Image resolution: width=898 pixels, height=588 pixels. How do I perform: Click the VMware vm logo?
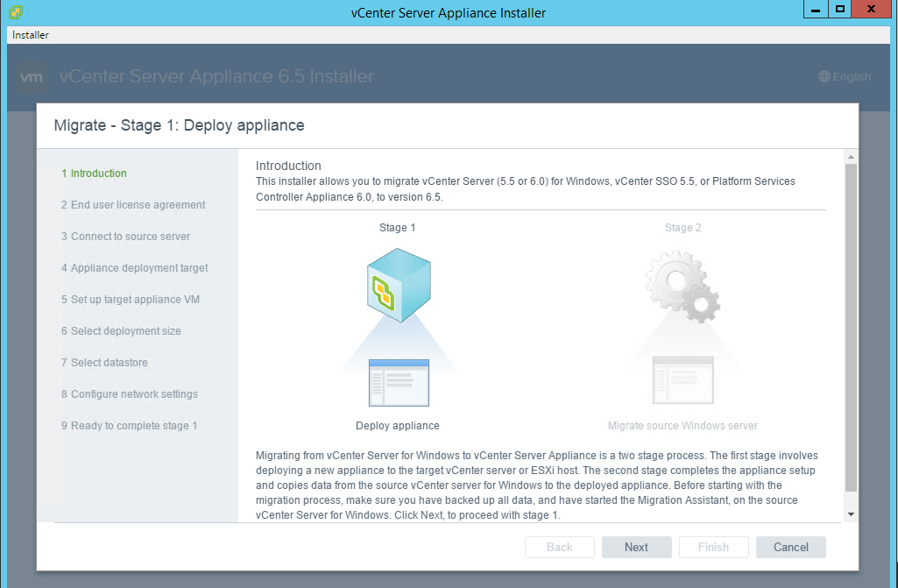31,77
